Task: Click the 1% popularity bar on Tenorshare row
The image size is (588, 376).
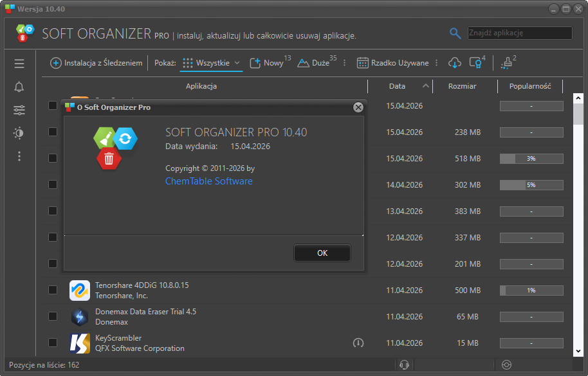Action: tap(531, 291)
